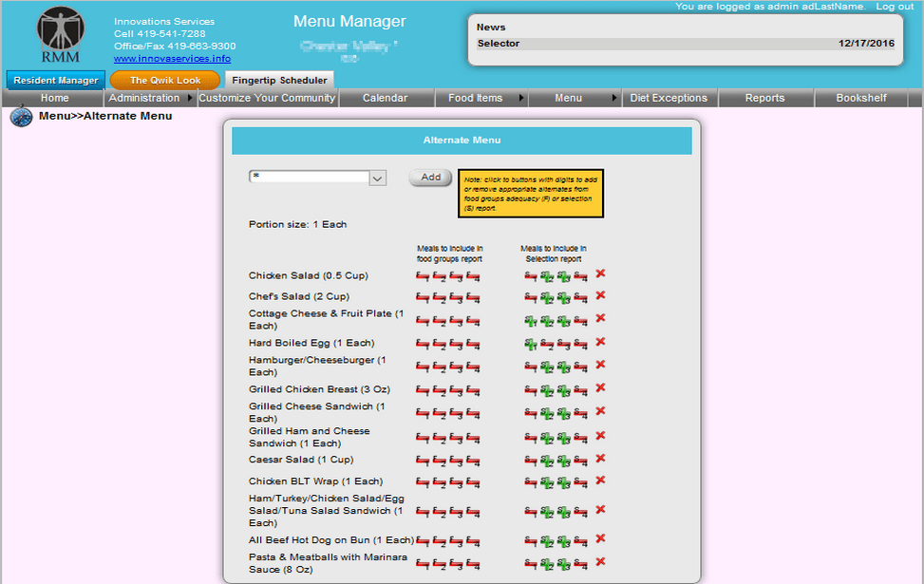Toggle S1 for Grilled Ham and Cheese Sandwich
The image size is (924, 584).
coord(529,436)
